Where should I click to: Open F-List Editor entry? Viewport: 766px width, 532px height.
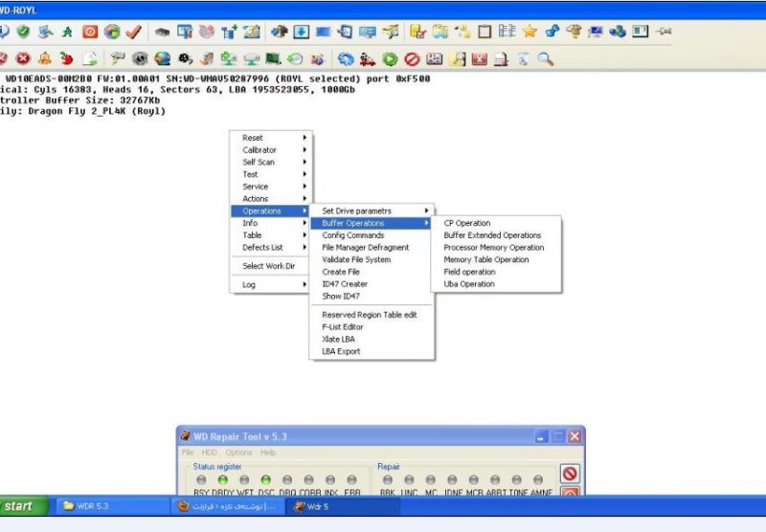[372, 327]
